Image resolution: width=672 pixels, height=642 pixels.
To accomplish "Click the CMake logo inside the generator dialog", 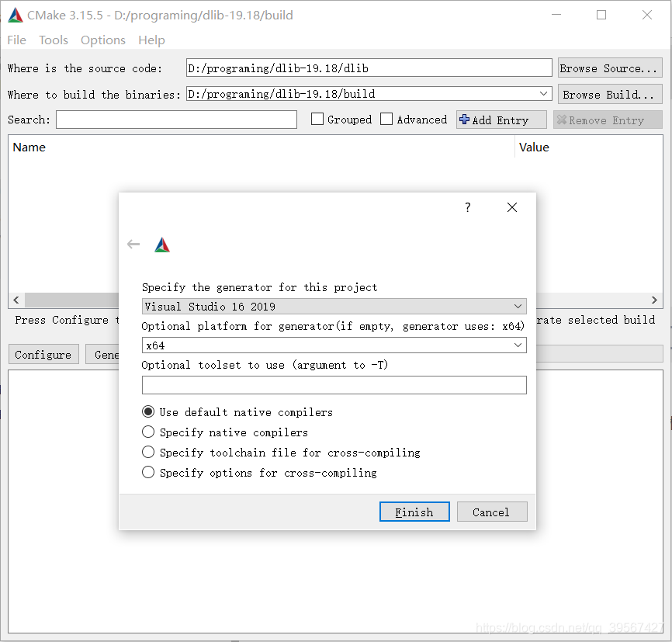I will [x=162, y=245].
